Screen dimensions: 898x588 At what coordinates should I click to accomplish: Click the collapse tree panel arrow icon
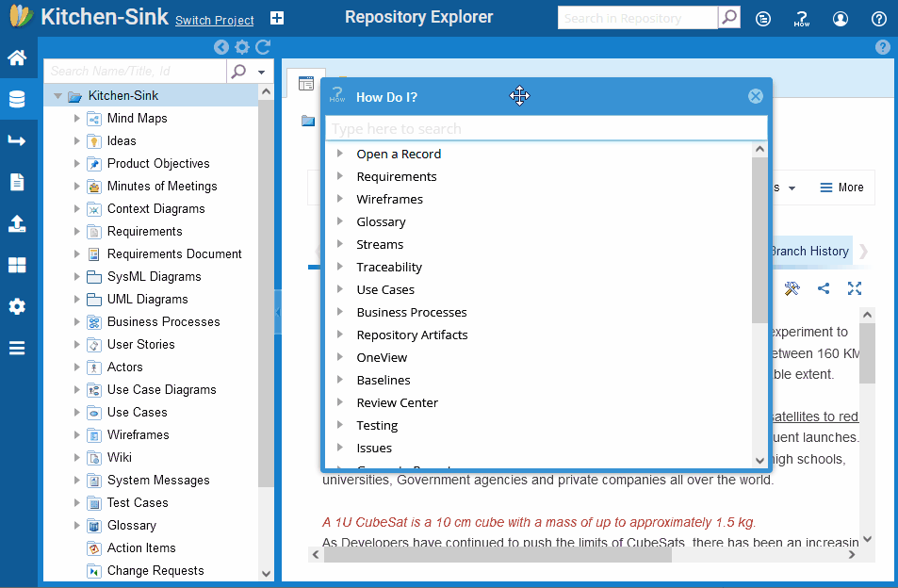[x=221, y=47]
